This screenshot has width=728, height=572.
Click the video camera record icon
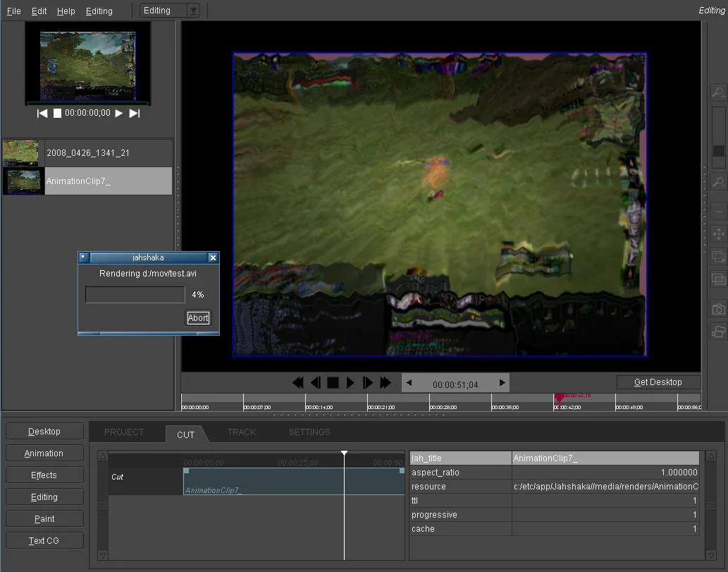[x=718, y=331]
